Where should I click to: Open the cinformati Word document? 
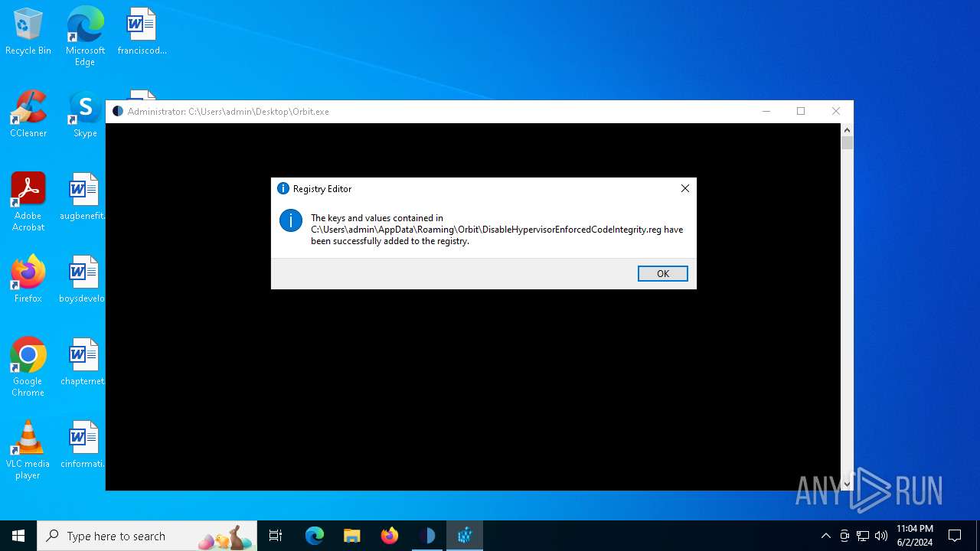(83, 445)
